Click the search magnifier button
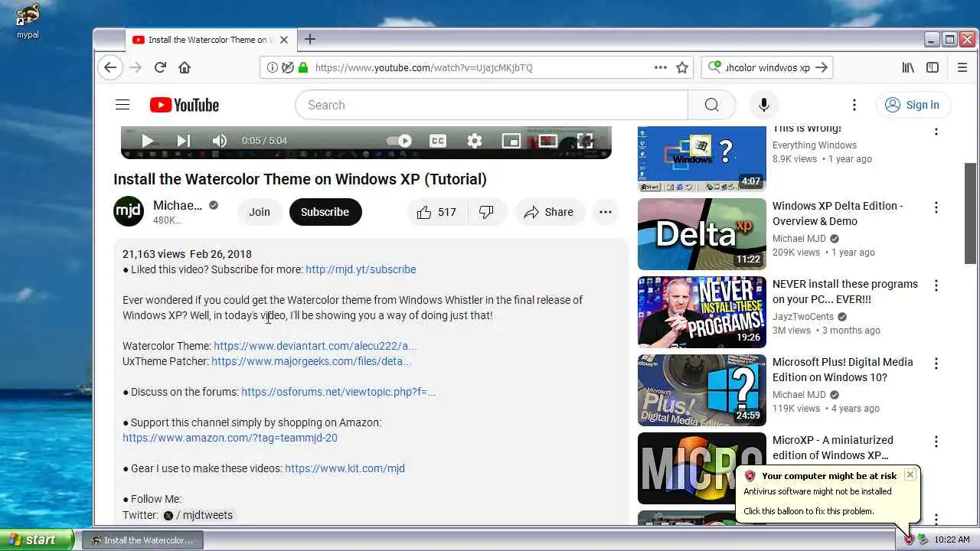The height and width of the screenshot is (551, 980). pyautogui.click(x=711, y=105)
